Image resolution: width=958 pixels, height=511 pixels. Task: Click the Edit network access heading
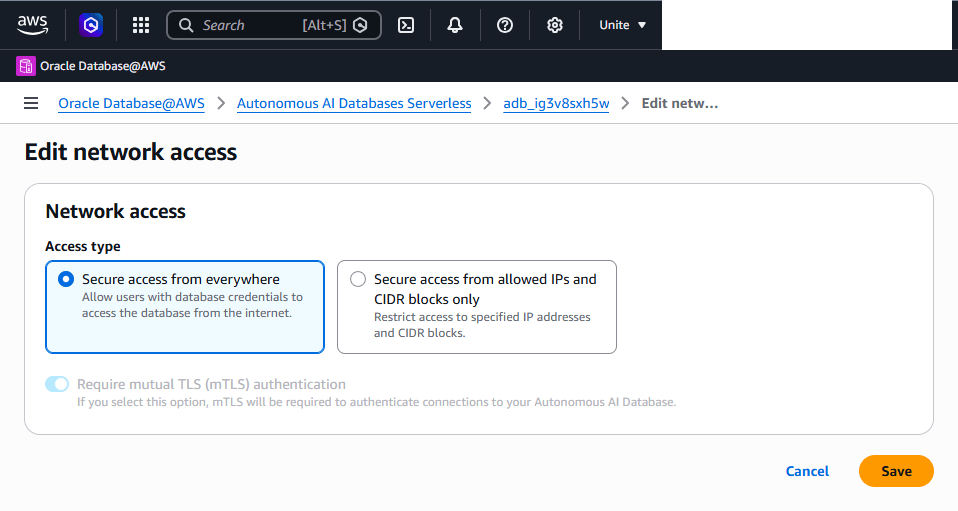click(131, 152)
